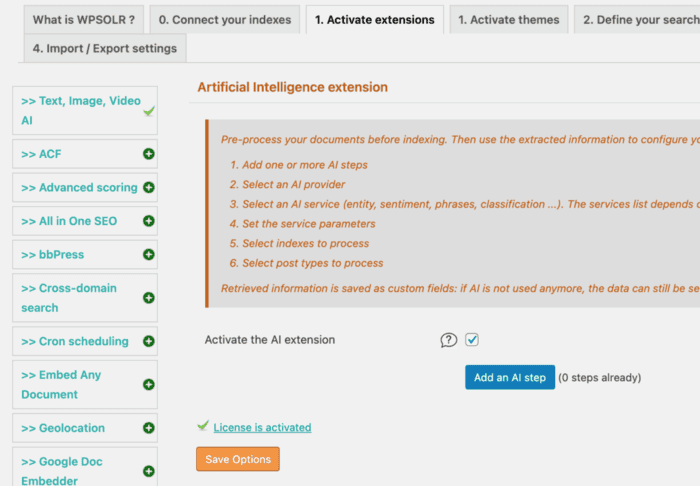Click the plus icon next to ACF
The height and width of the screenshot is (486, 700).
(149, 154)
